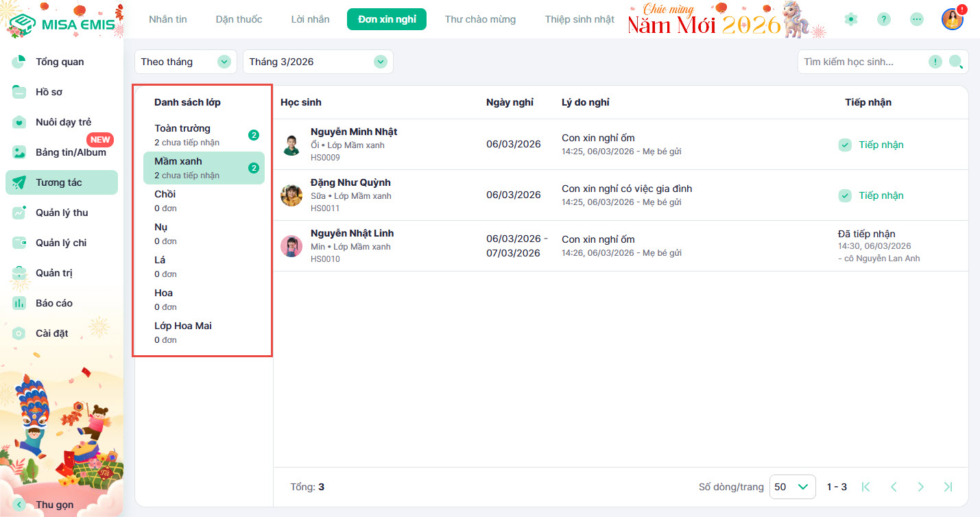Open the user profile avatar
This screenshot has height=517, width=980.
click(952, 19)
